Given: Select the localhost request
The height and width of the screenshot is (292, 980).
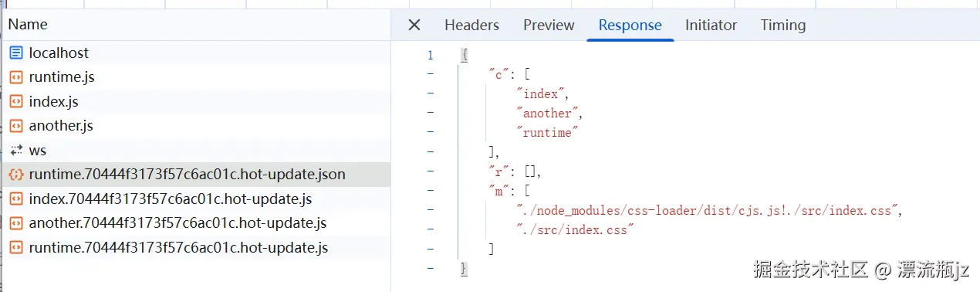Looking at the screenshot, I should pos(195,53).
